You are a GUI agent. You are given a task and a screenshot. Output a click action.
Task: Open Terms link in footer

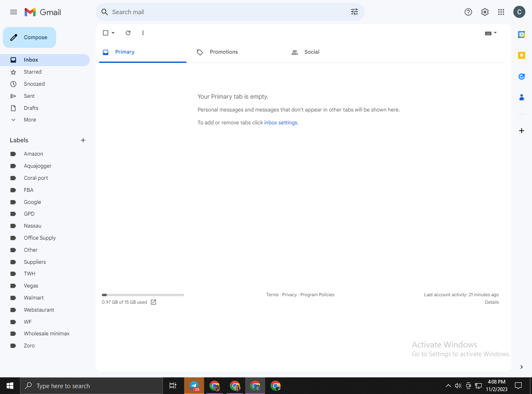point(272,295)
